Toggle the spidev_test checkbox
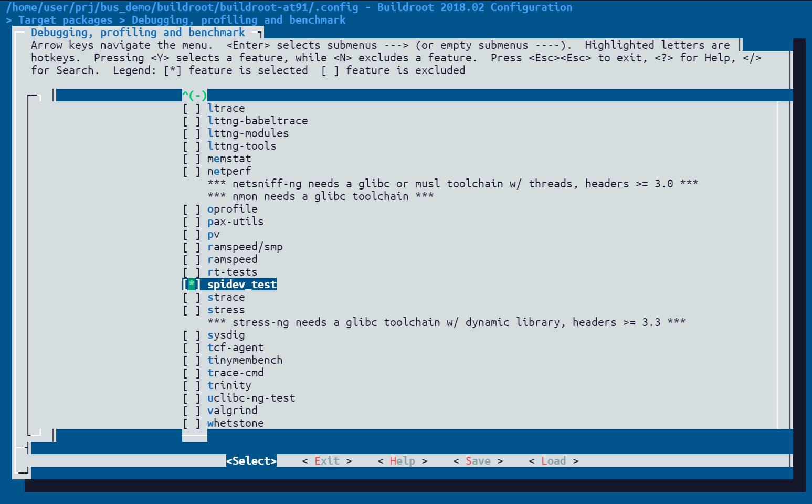This screenshot has height=504, width=812. 192,285
